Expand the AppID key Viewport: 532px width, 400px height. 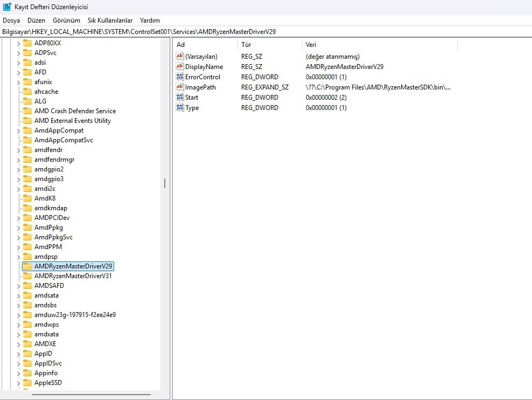19,354
